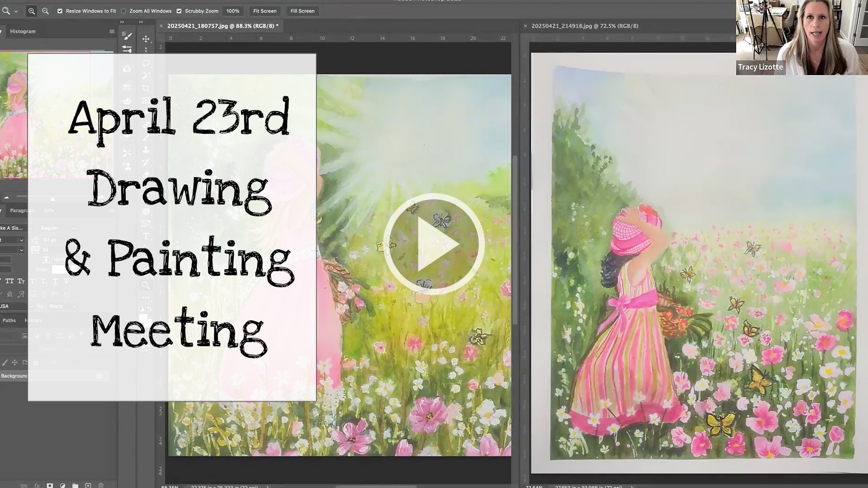
Task: Toggle Strikethrough type style button
Action: click(x=66, y=281)
